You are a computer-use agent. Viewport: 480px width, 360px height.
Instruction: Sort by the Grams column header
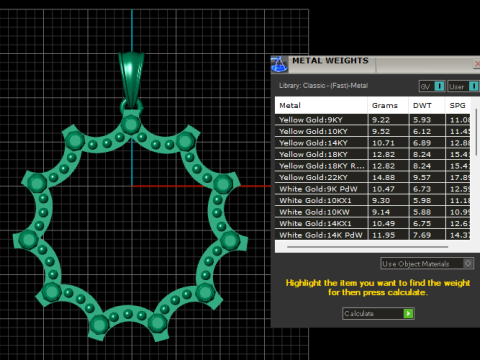pyautogui.click(x=388, y=105)
